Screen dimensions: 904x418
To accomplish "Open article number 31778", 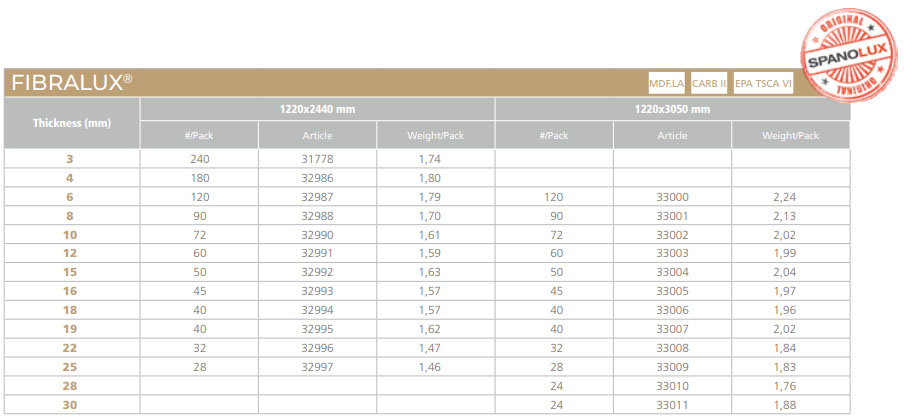I will tap(317, 159).
